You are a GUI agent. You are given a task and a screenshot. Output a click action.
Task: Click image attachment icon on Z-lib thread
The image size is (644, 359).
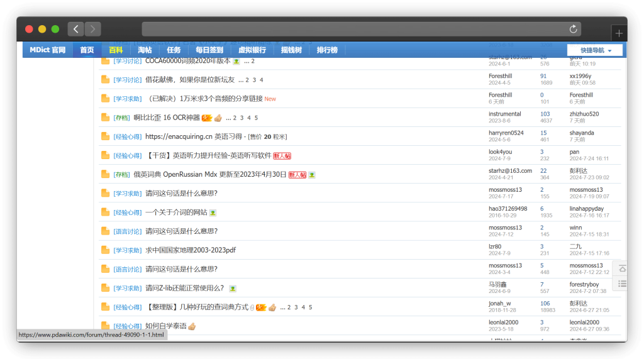pyautogui.click(x=233, y=289)
